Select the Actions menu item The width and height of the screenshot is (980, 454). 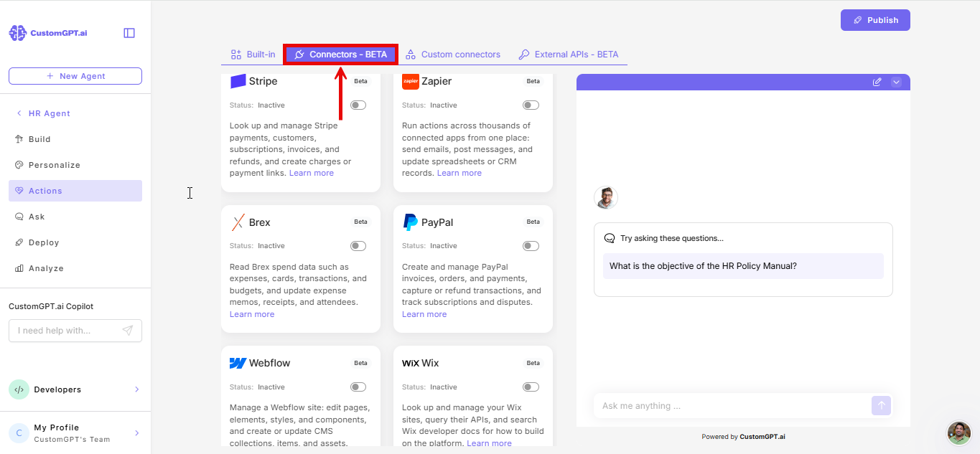[75, 191]
